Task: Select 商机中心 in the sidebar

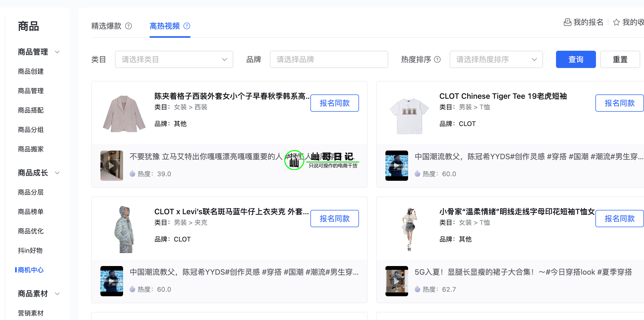Action: pos(31,270)
